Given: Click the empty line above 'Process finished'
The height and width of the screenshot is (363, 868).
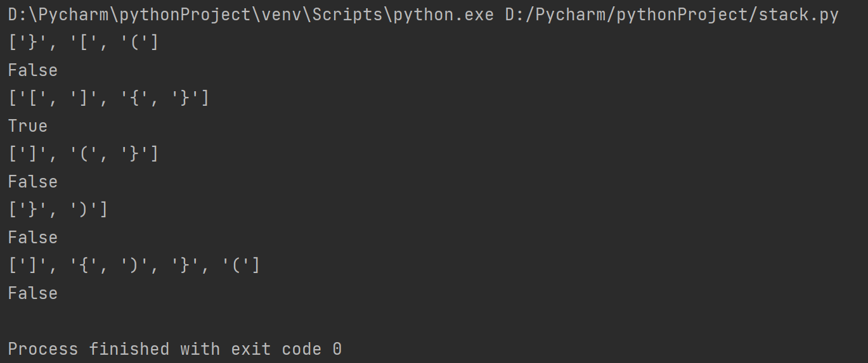Looking at the screenshot, I should 434,321.
